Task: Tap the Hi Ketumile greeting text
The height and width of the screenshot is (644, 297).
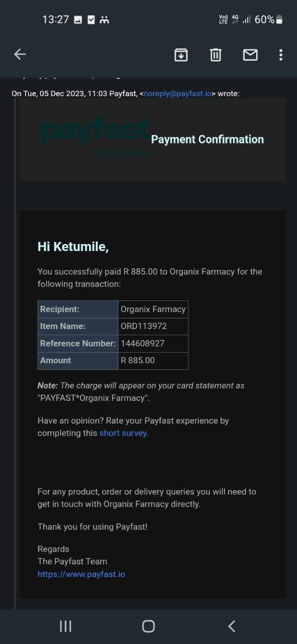Action: (x=73, y=247)
